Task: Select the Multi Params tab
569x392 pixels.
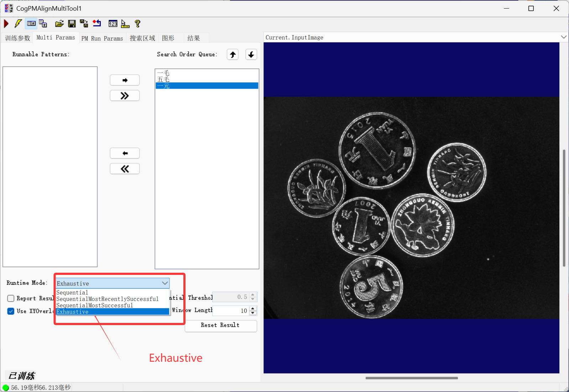Action: tap(56, 38)
